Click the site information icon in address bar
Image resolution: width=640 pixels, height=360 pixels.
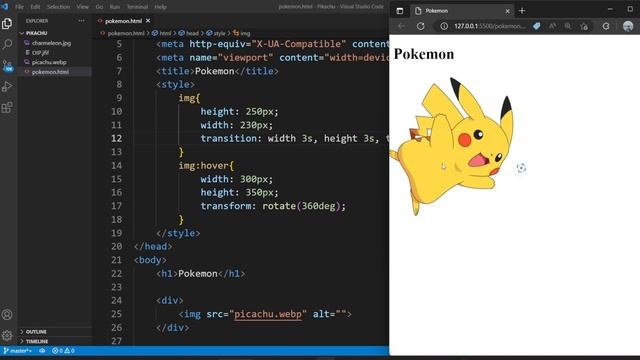444,26
